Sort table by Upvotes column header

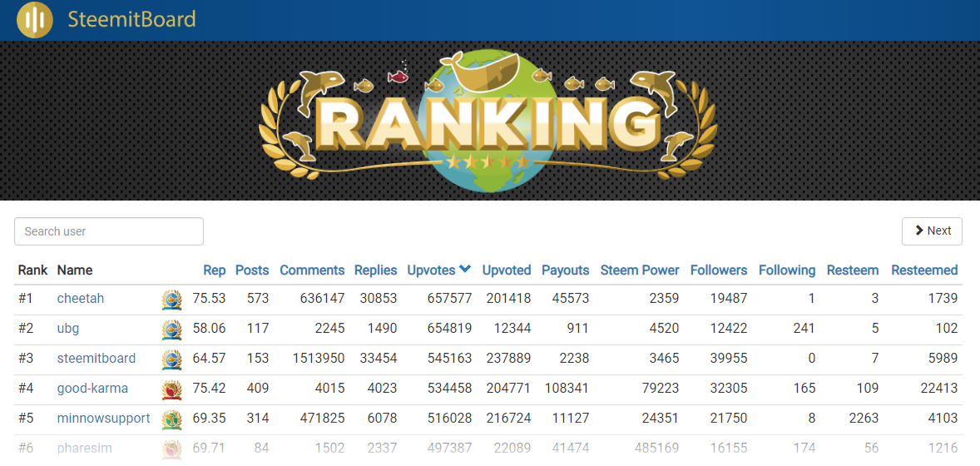[432, 270]
